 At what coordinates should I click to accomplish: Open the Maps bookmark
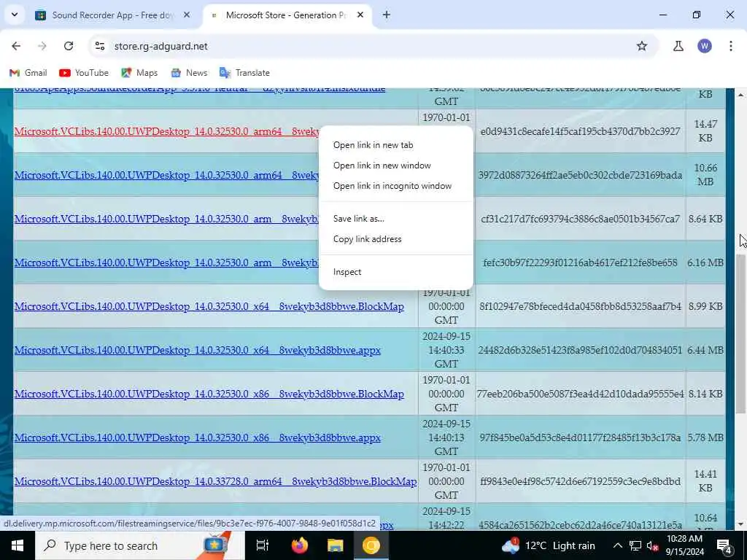pyautogui.click(x=139, y=73)
